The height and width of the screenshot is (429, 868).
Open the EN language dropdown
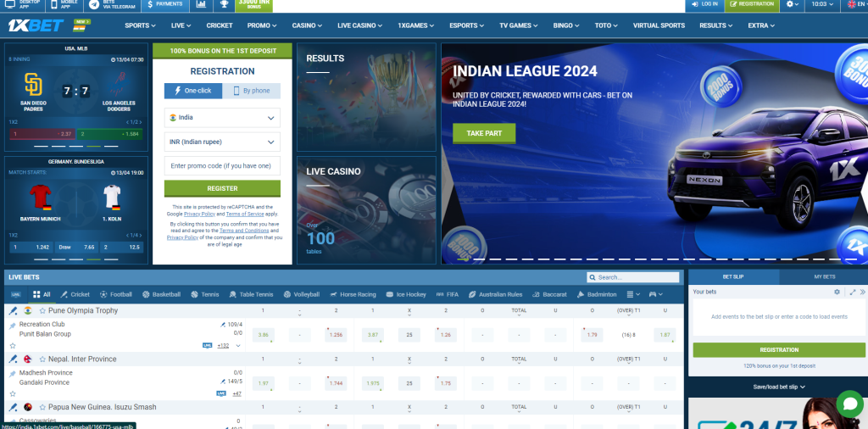tap(857, 4)
